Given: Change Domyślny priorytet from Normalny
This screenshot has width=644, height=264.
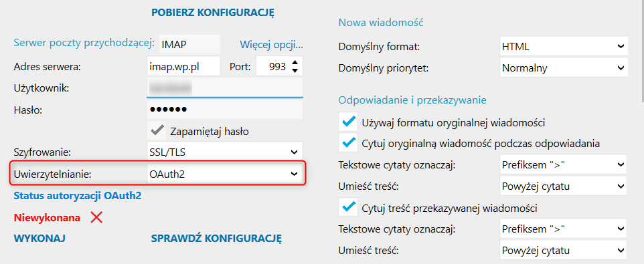Looking at the screenshot, I should coord(564,68).
